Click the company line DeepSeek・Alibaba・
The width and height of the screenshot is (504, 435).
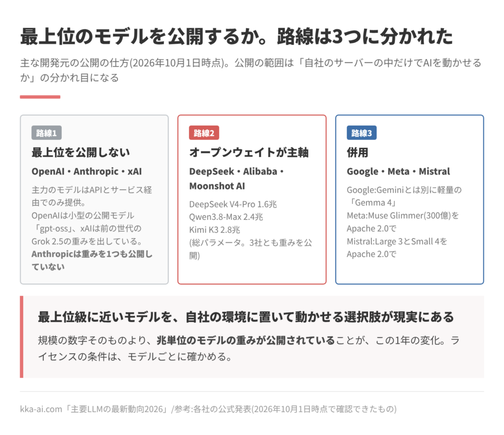coord(237,171)
